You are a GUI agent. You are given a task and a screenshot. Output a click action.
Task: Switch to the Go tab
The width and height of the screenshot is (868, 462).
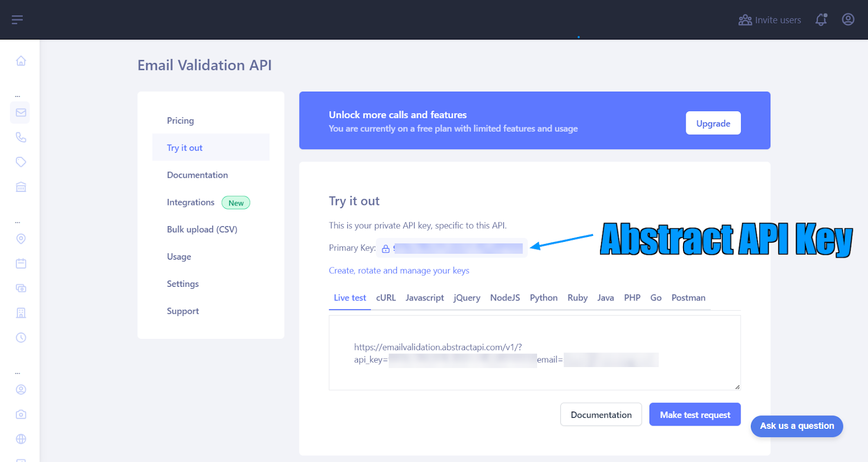click(x=656, y=298)
